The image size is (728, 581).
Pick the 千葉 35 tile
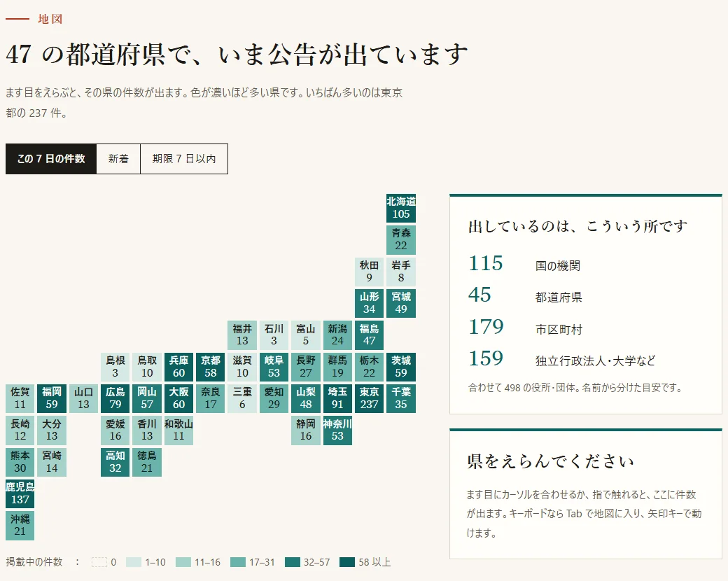(401, 398)
